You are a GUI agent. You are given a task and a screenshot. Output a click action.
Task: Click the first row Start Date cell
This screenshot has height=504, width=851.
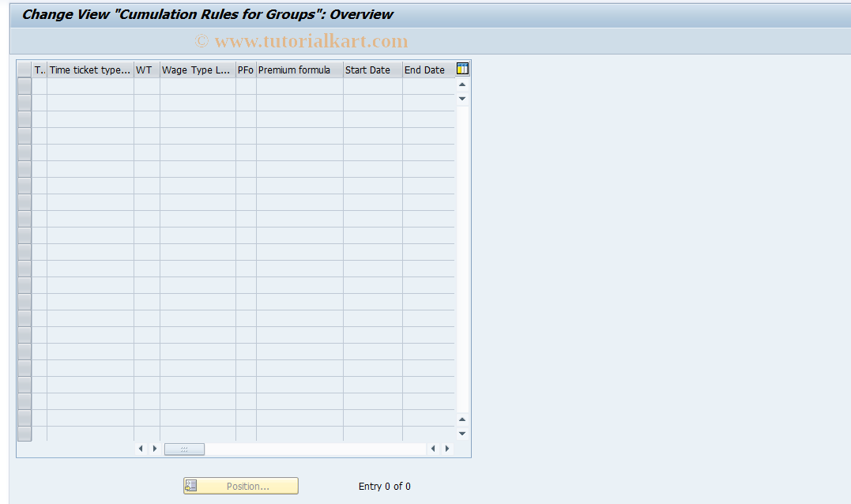point(373,86)
